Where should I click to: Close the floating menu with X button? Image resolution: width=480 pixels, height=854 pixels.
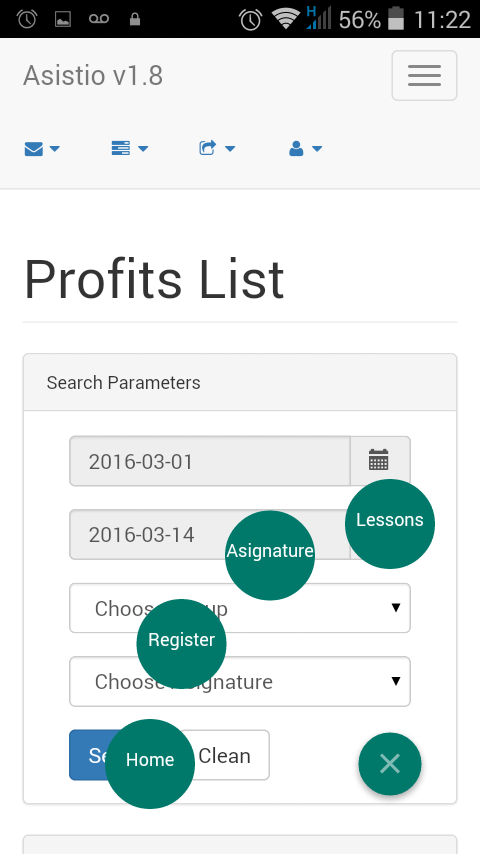click(x=390, y=764)
